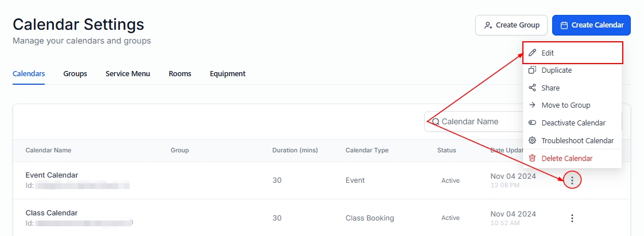Image resolution: width=644 pixels, height=236 pixels.
Task: Go to the Rooms tab
Action: click(x=180, y=74)
